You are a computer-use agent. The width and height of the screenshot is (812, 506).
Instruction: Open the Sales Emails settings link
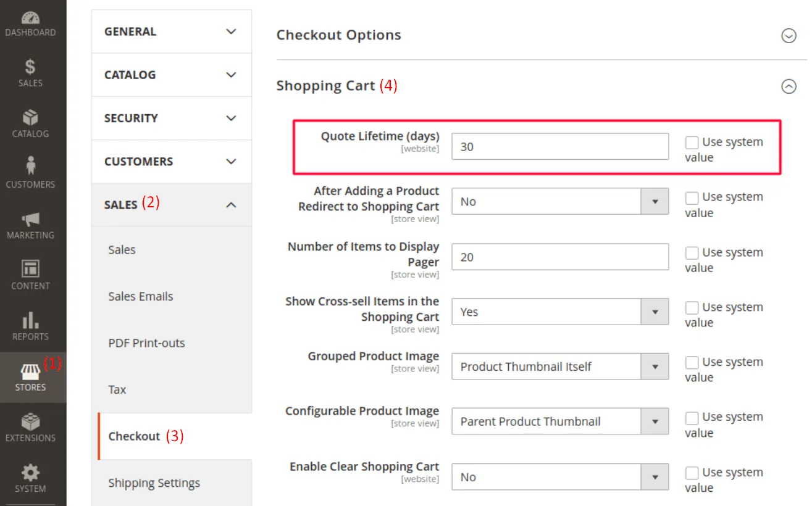click(x=141, y=297)
